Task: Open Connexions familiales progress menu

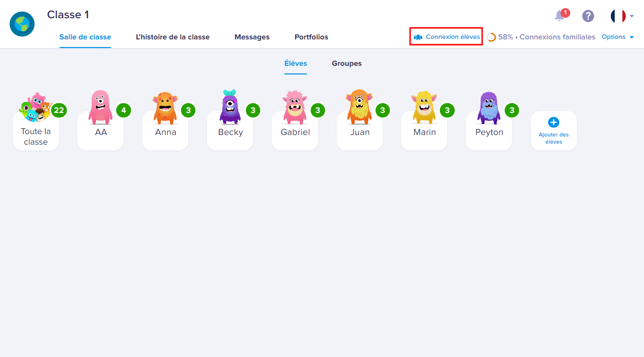Action: 557,37
